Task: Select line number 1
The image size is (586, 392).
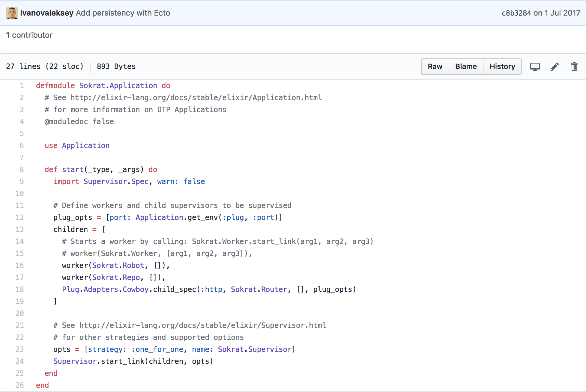Action: pos(22,86)
